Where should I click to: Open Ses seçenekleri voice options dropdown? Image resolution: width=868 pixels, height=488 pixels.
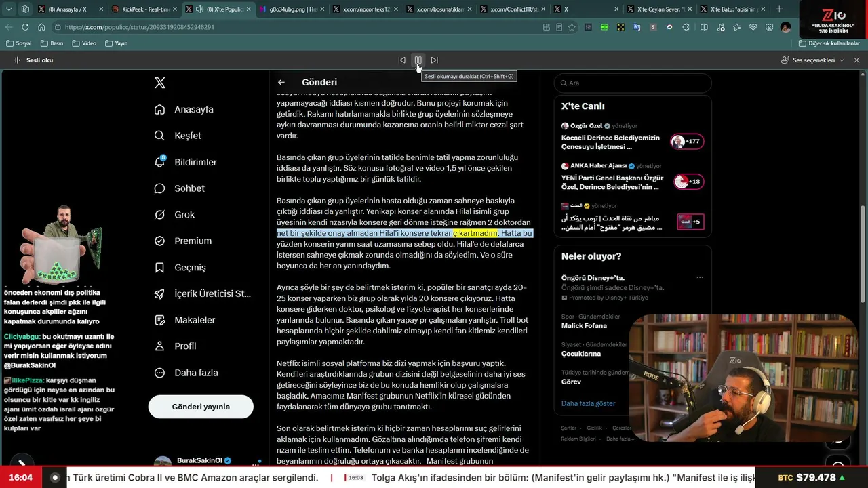[x=812, y=60]
